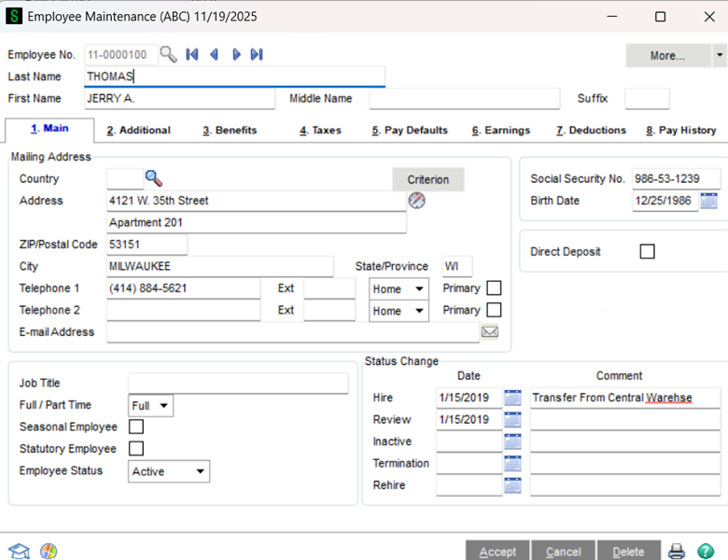This screenshot has height=560, width=728.
Task: Open Termination date calendar picker
Action: click(x=512, y=463)
